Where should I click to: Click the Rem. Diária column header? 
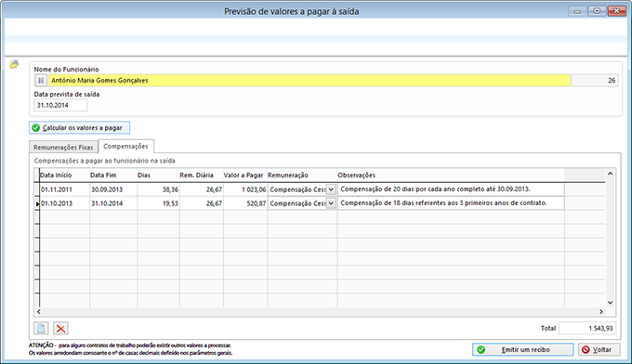point(201,175)
